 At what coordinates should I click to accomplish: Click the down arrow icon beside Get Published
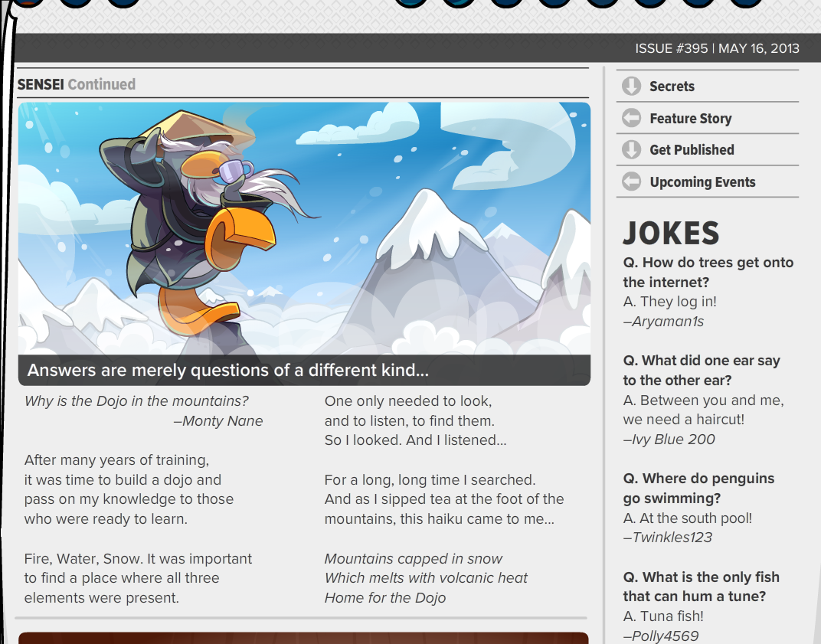click(632, 150)
